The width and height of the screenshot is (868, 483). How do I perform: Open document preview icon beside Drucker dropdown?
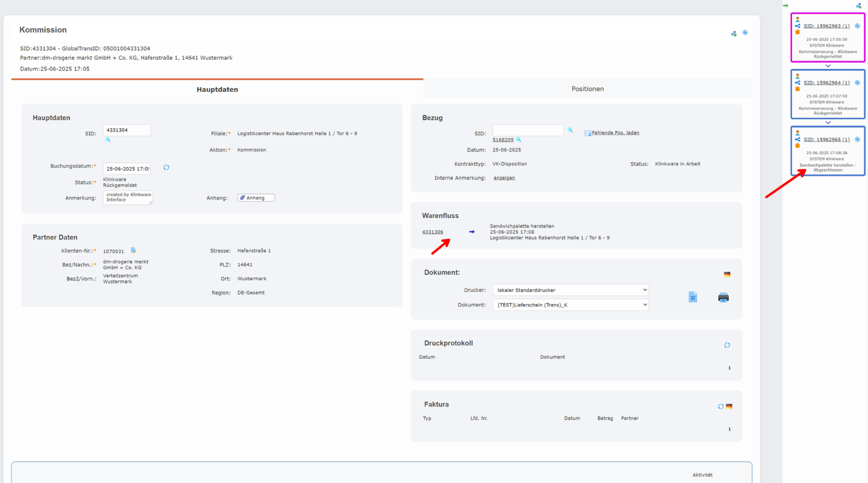click(x=692, y=297)
